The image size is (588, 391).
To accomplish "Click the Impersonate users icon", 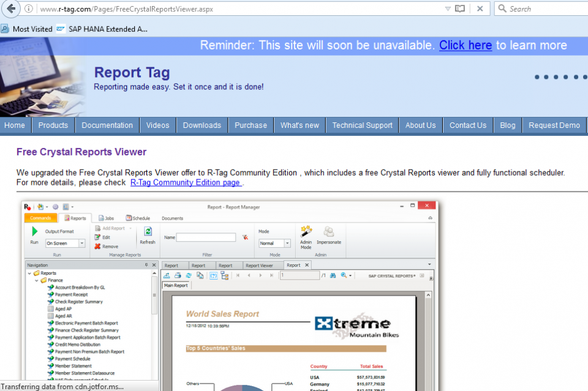I will click(329, 232).
